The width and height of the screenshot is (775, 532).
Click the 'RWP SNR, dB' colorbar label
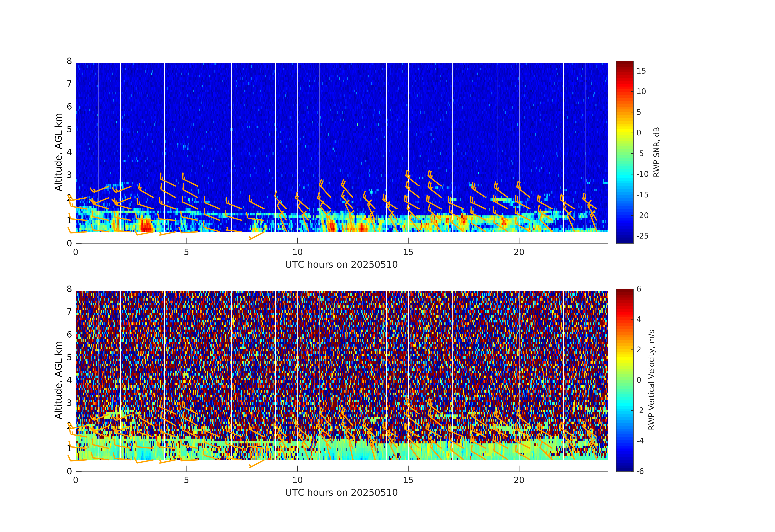tap(656, 152)
